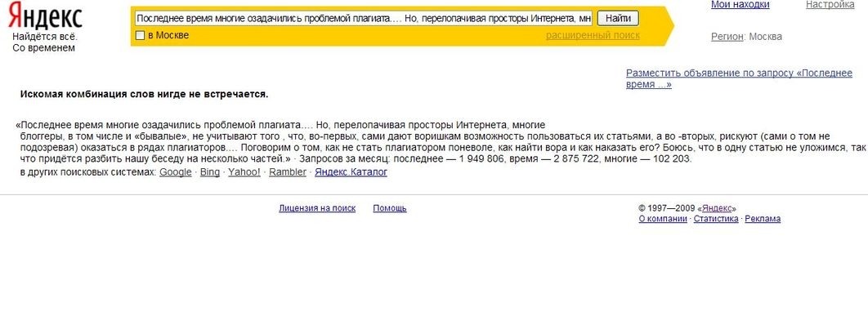Search the query in Bing
The image size is (868, 316).
(210, 172)
